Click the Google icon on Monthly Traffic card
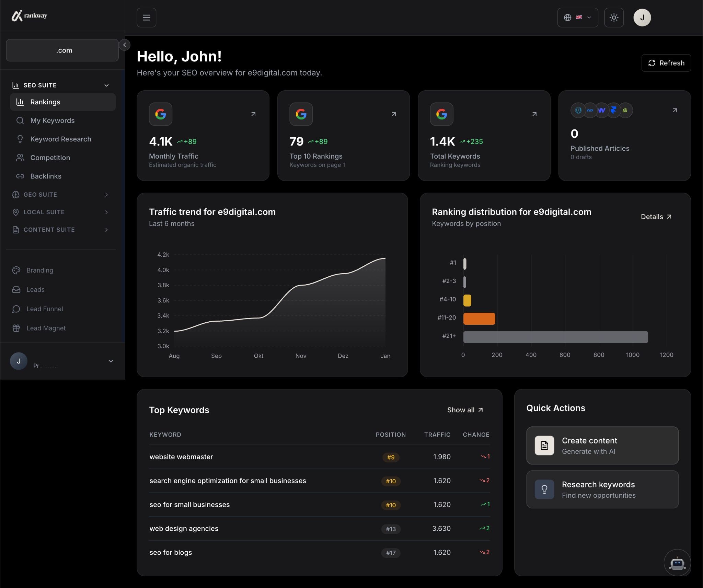 [161, 114]
